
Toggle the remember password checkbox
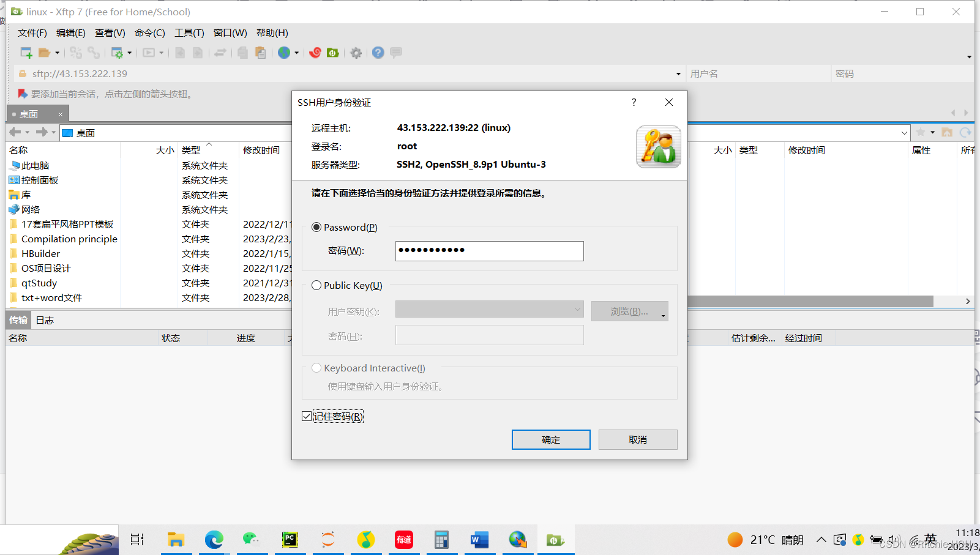[x=307, y=416]
